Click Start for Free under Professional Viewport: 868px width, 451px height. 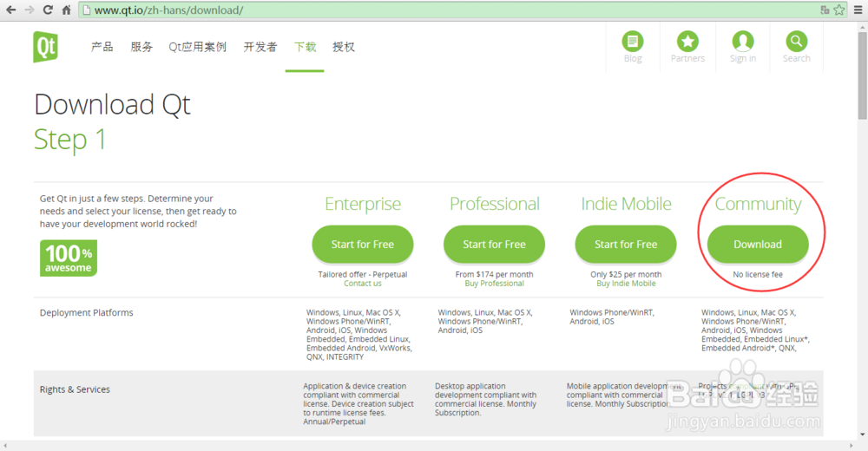pyautogui.click(x=495, y=244)
